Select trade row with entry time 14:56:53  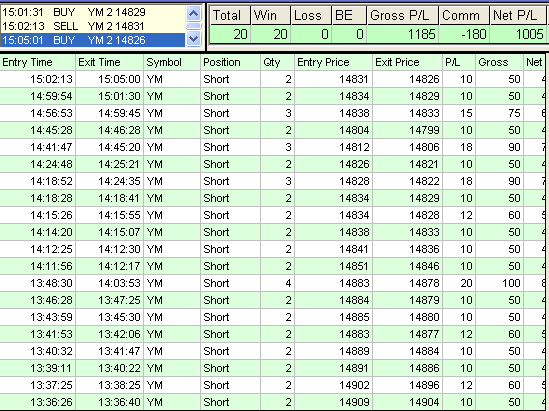point(272,113)
